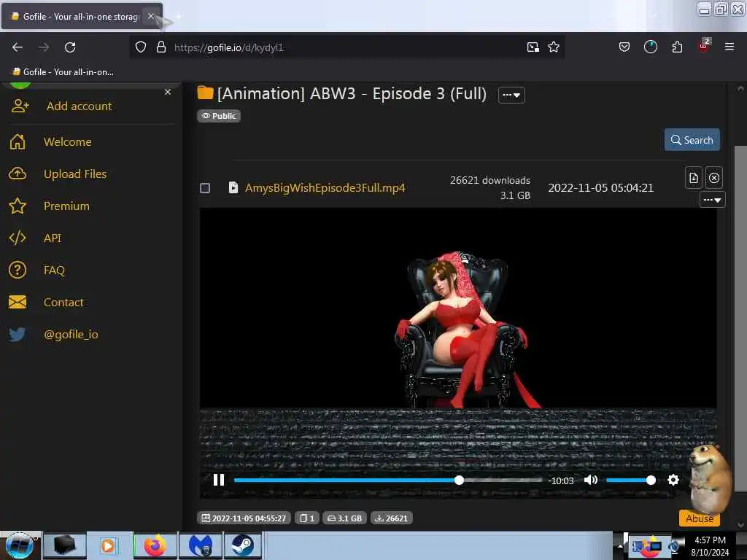Screen dimensions: 747x560
Task: Reload the Gofile page
Action: 70,47
